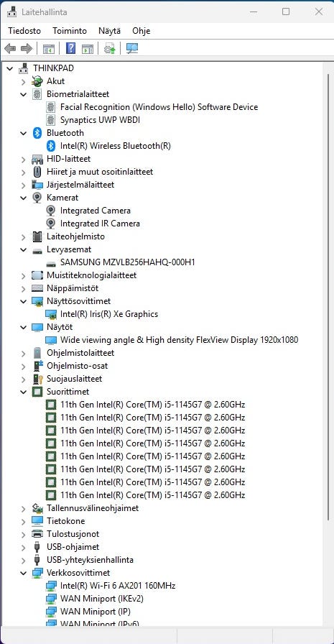This screenshot has height=644, width=334.
Task: Collapse the Kamerat category
Action: pos(24,198)
